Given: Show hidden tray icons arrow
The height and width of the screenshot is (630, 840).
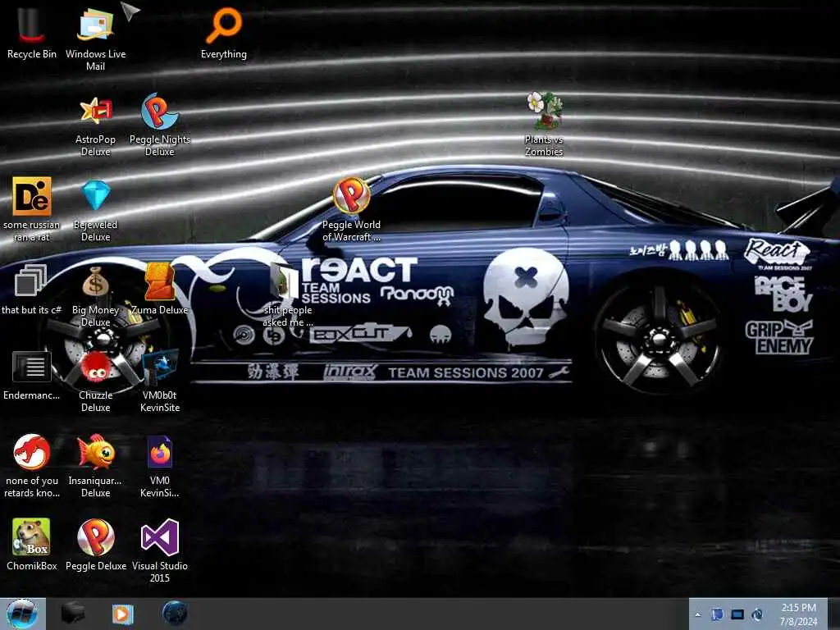Looking at the screenshot, I should coord(697,614).
